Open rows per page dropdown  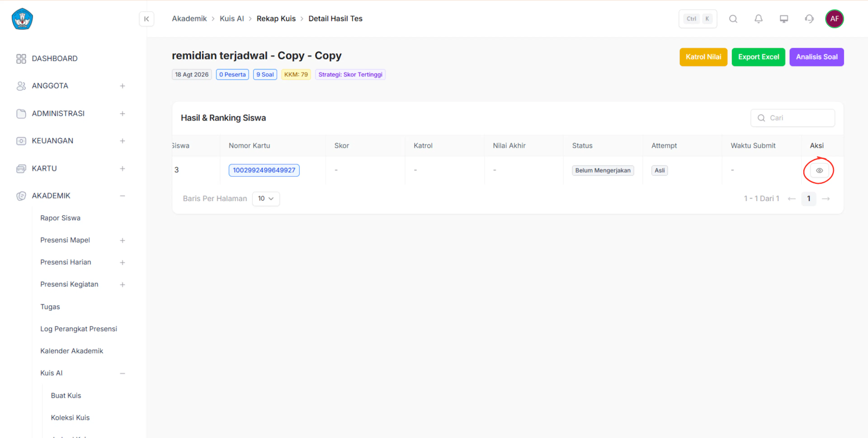(x=266, y=199)
